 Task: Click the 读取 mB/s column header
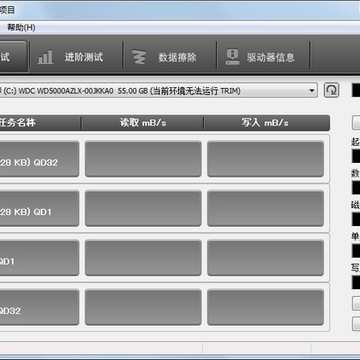[143, 123]
